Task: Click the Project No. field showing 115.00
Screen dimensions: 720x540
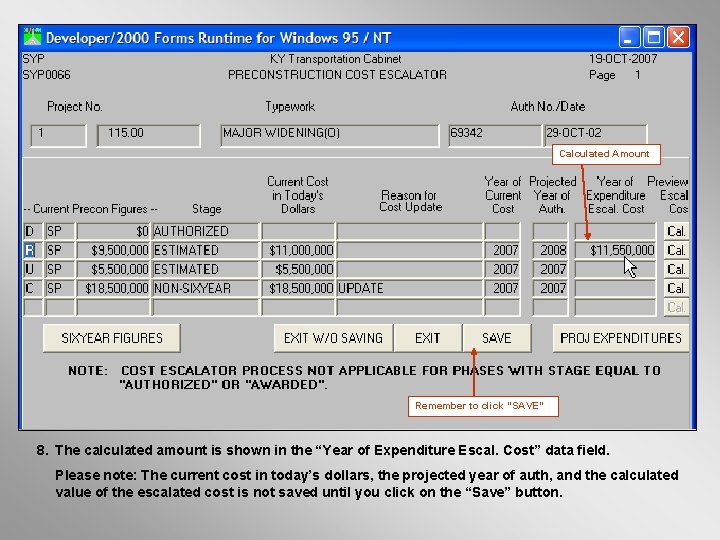Action: click(149, 135)
